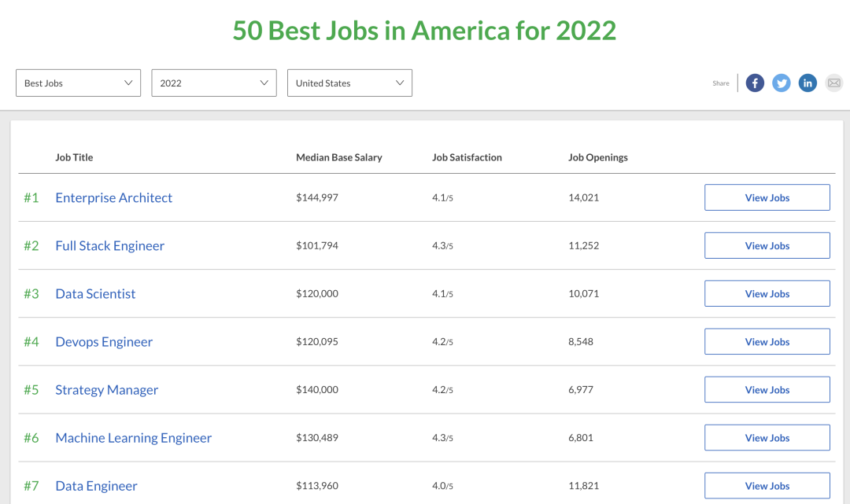View Jobs for Devops Engineer

767,341
